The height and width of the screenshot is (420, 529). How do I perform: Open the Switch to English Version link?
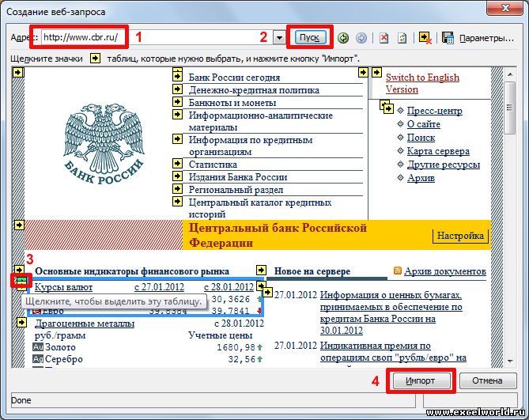coord(422,83)
